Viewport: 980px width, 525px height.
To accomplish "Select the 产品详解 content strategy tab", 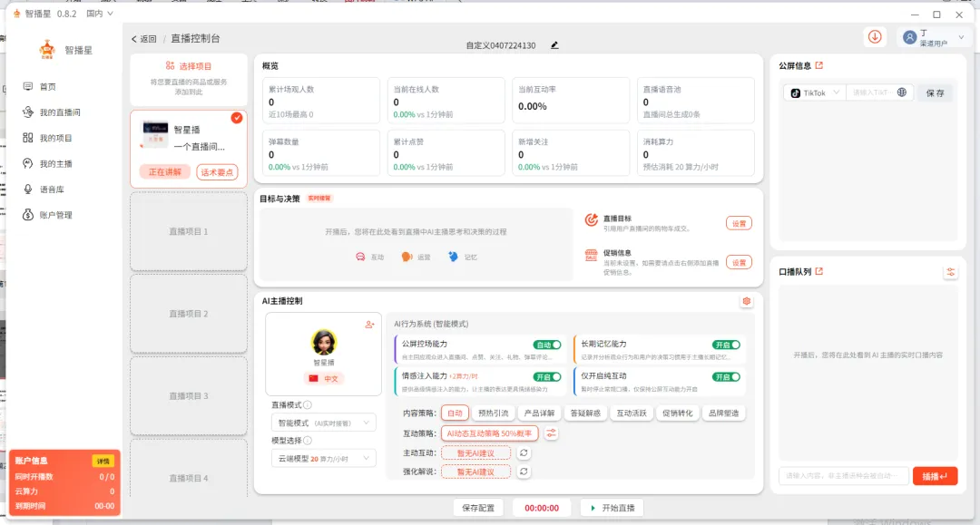I will point(541,413).
